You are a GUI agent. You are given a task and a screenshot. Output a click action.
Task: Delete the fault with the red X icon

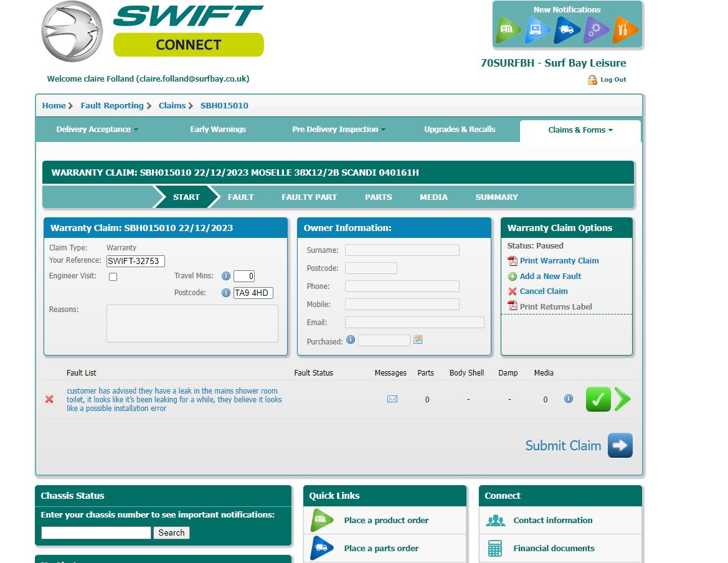click(x=49, y=399)
